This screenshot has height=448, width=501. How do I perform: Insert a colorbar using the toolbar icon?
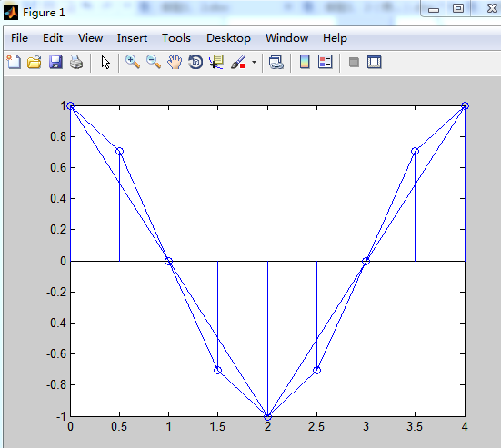pyautogui.click(x=305, y=62)
